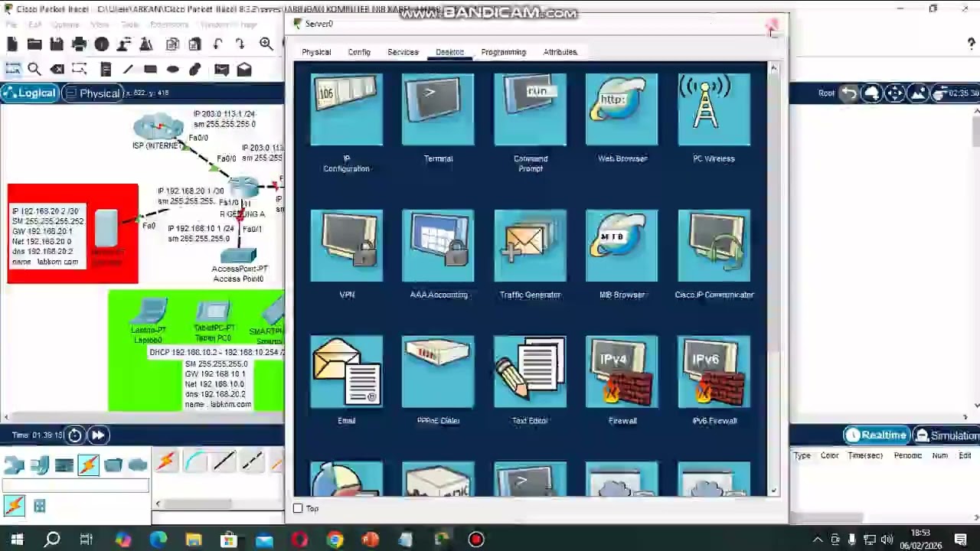Open the Text Editor app
This screenshot has width=980, height=551.
coord(530,372)
